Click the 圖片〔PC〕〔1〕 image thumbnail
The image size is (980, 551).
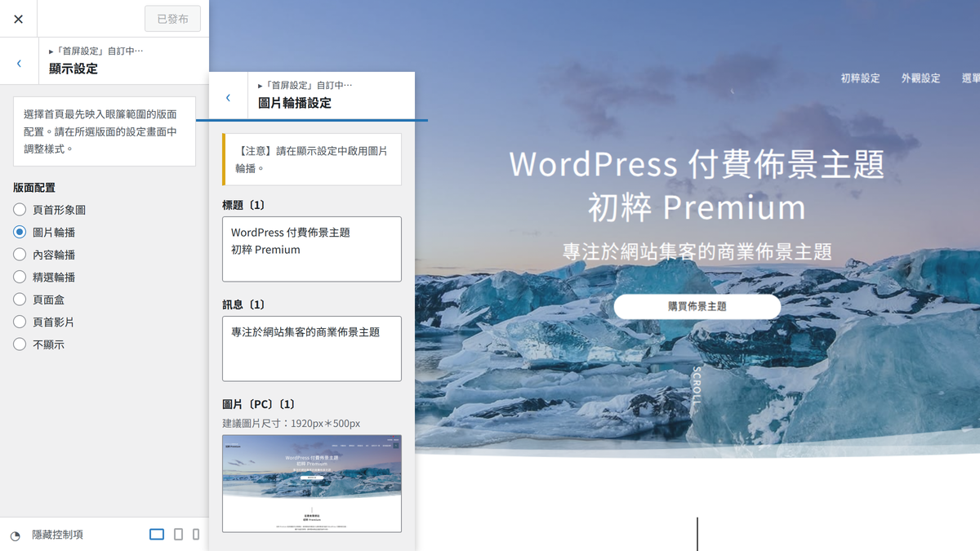312,483
